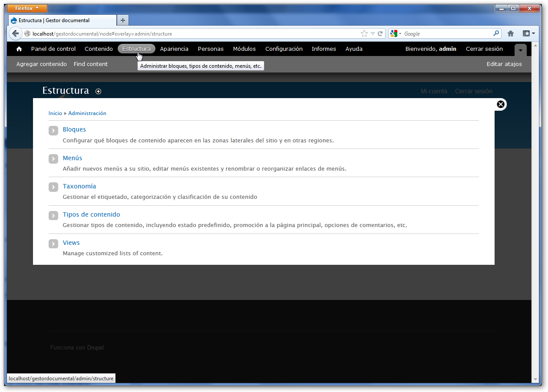Collapse the shortcuts drawer toggle arrow
Image resolution: width=548 pixels, height=392 pixels.
520,50
